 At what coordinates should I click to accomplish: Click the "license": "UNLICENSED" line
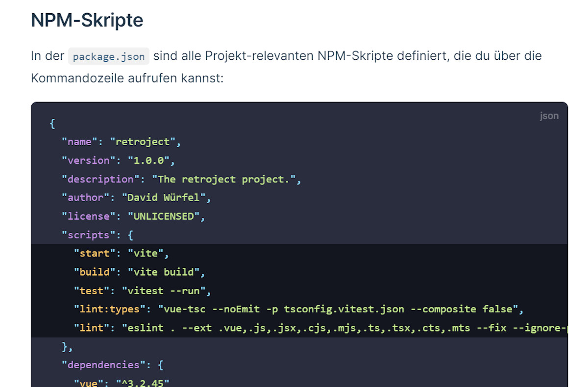133,216
